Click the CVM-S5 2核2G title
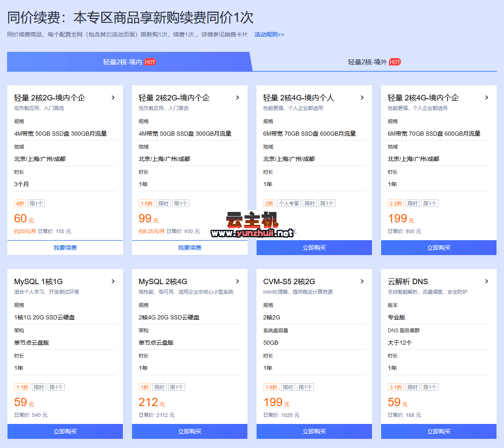This screenshot has height=448, width=504. coord(289,282)
